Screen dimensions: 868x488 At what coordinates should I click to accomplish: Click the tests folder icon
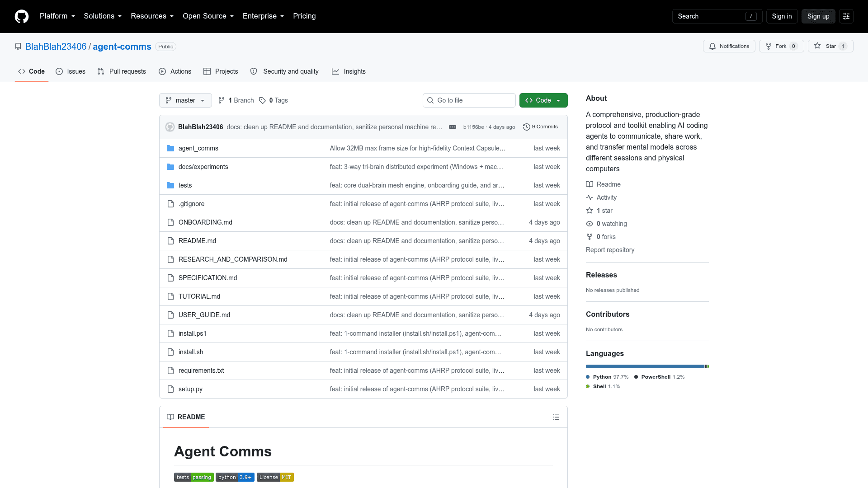coord(170,185)
